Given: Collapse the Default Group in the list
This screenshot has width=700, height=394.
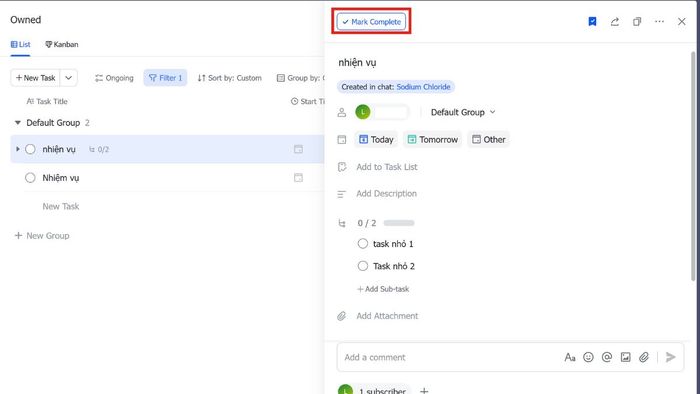Looking at the screenshot, I should coord(18,122).
